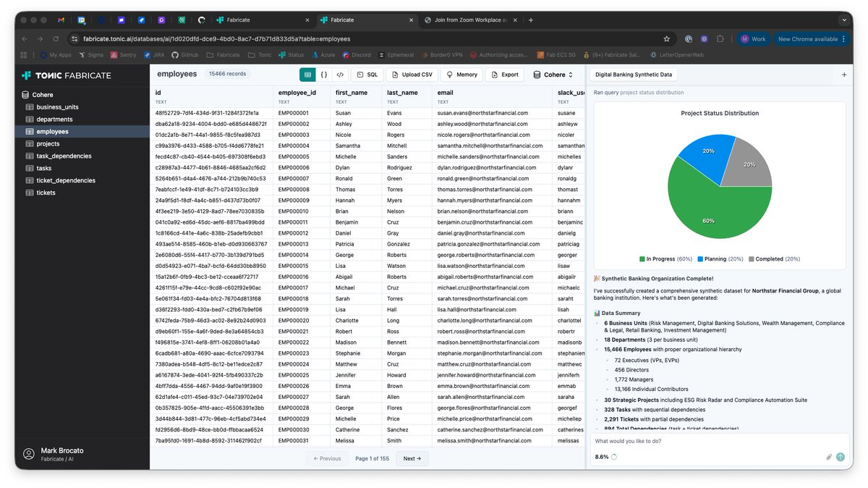Click the Upload CSV button
Viewport: 868px width, 488px height.
point(412,75)
